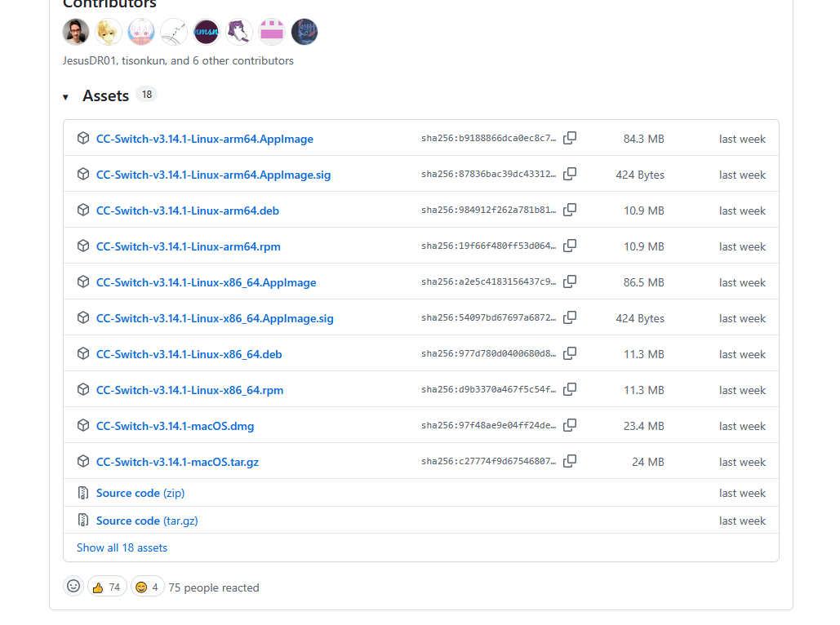Copy SHA256 hash for Linux-arm64.deb
Image resolution: width=840 pixels, height=625 pixels.
(570, 210)
